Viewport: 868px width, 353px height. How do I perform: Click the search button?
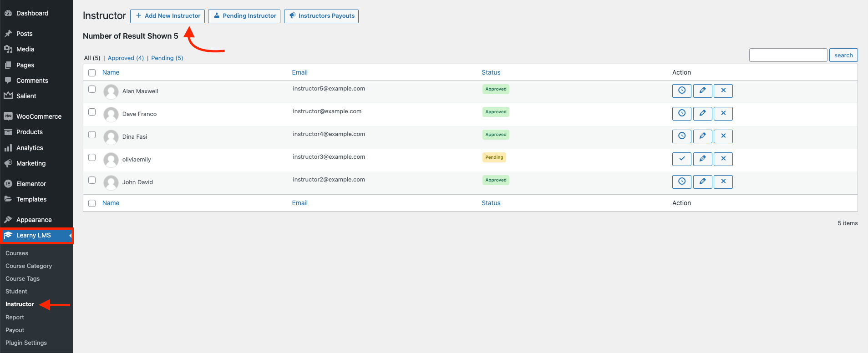point(843,55)
